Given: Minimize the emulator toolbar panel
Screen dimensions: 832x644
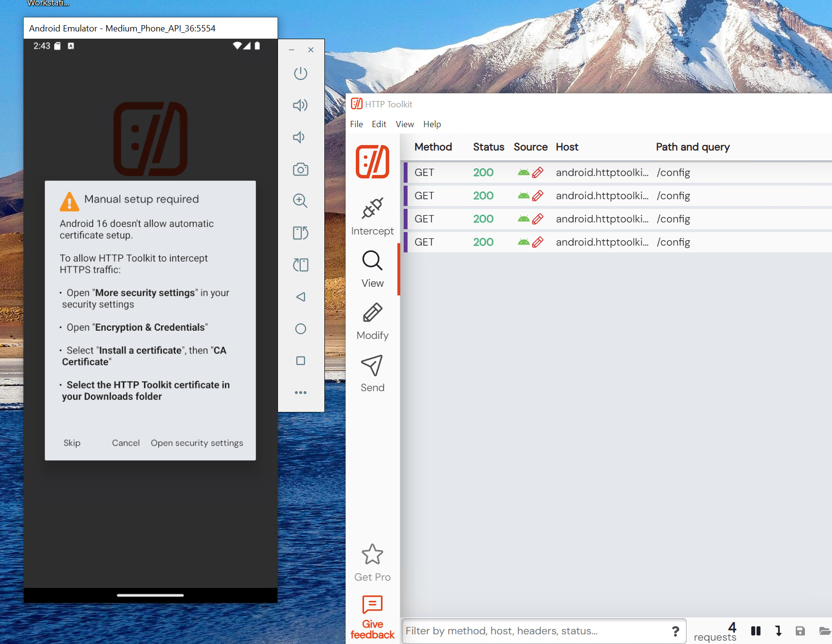Looking at the screenshot, I should pyautogui.click(x=292, y=50).
